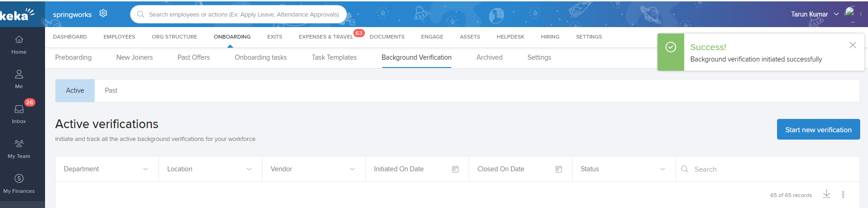Screen dimensions: 868x208
Task: Open My Finances in sidebar
Action: (19, 184)
